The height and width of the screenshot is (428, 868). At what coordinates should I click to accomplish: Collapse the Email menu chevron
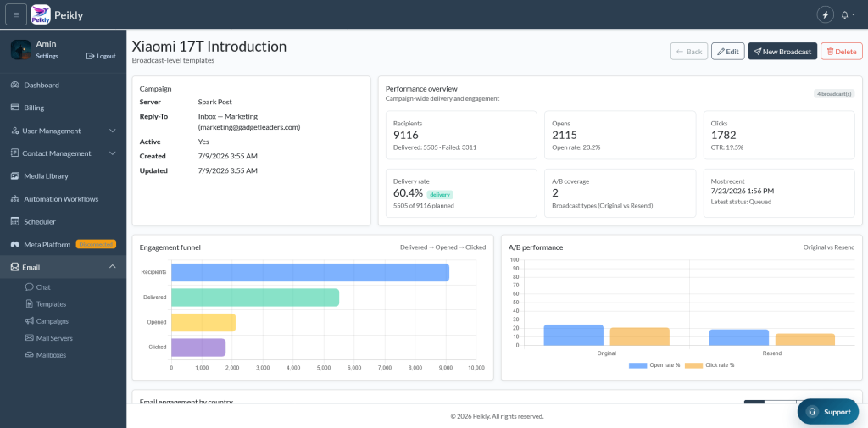point(113,267)
